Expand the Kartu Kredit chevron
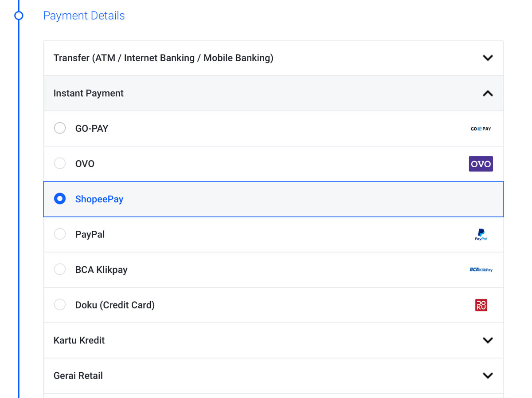The height and width of the screenshot is (398, 532). tap(488, 340)
